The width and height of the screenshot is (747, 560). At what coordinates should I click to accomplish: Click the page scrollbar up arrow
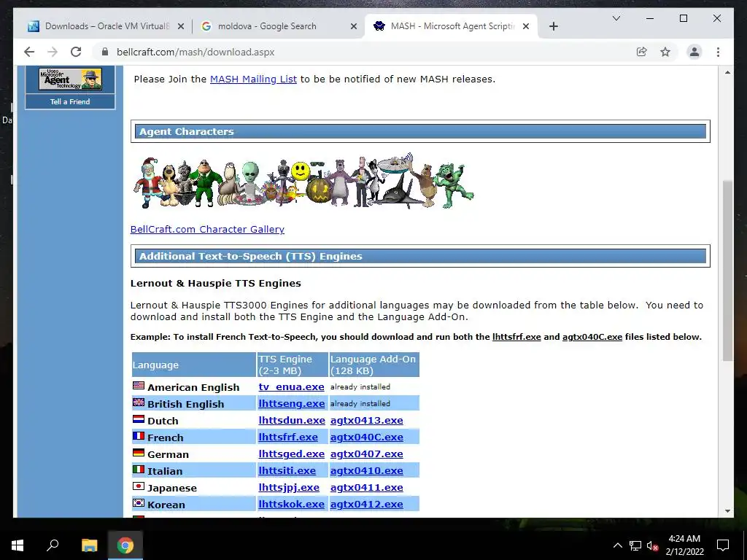pos(727,72)
